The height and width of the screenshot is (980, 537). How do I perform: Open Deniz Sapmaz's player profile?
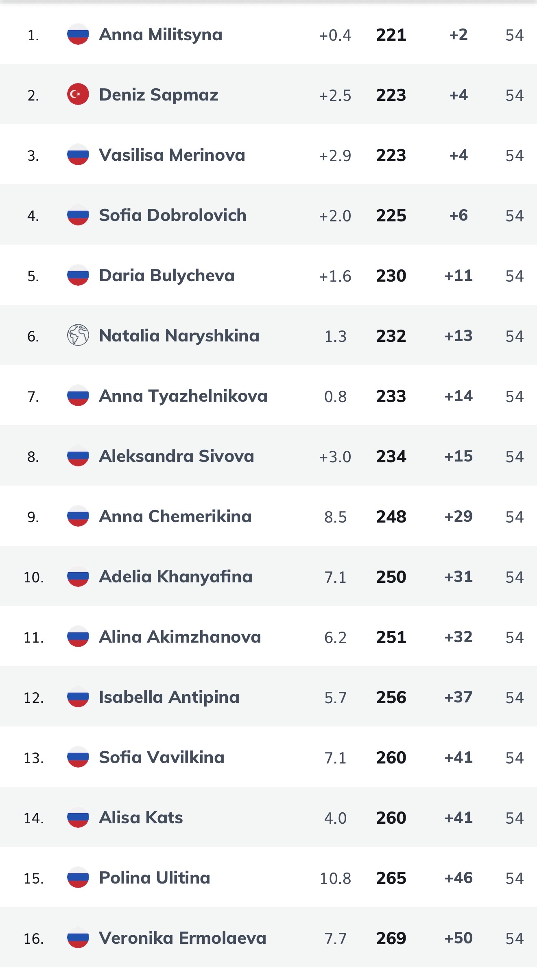(x=159, y=95)
